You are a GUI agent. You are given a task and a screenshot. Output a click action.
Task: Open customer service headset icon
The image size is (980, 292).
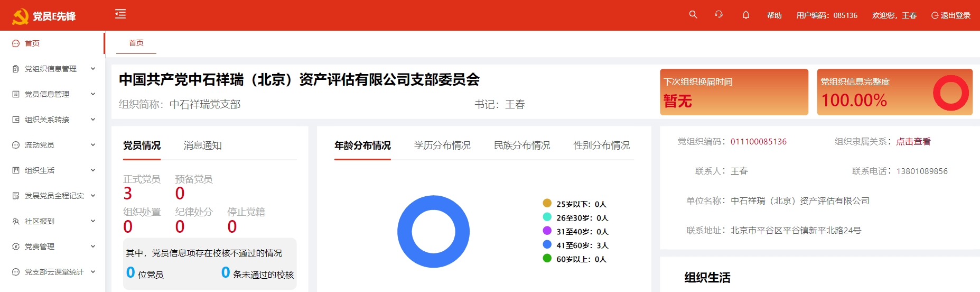[718, 15]
